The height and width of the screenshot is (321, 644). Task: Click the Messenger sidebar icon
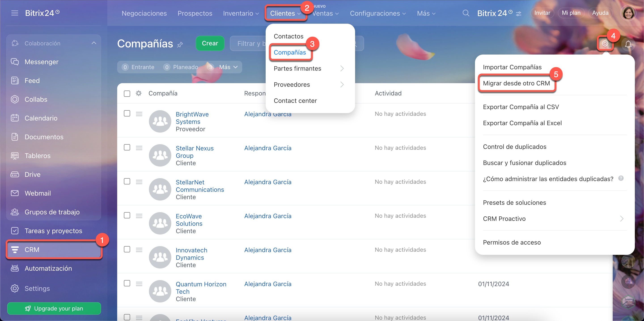(15, 62)
